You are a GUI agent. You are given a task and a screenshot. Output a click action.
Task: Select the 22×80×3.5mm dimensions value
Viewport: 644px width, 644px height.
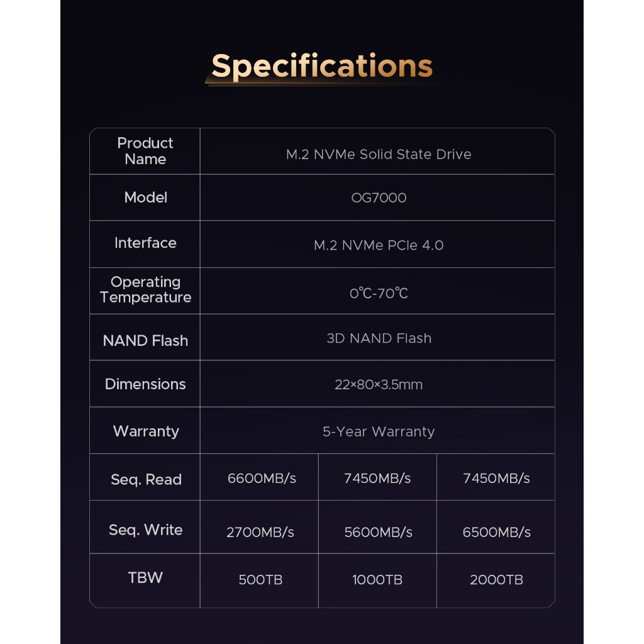click(x=378, y=385)
